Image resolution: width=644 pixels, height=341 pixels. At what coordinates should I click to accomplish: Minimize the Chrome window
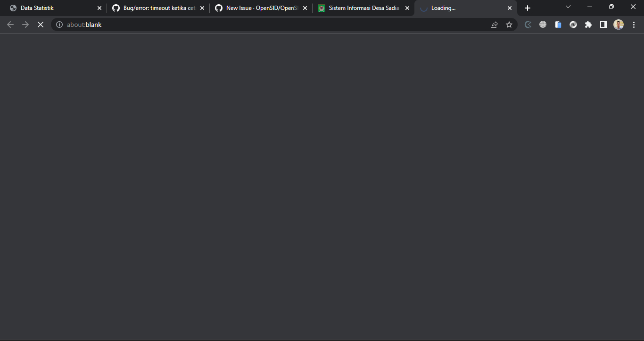[590, 7]
